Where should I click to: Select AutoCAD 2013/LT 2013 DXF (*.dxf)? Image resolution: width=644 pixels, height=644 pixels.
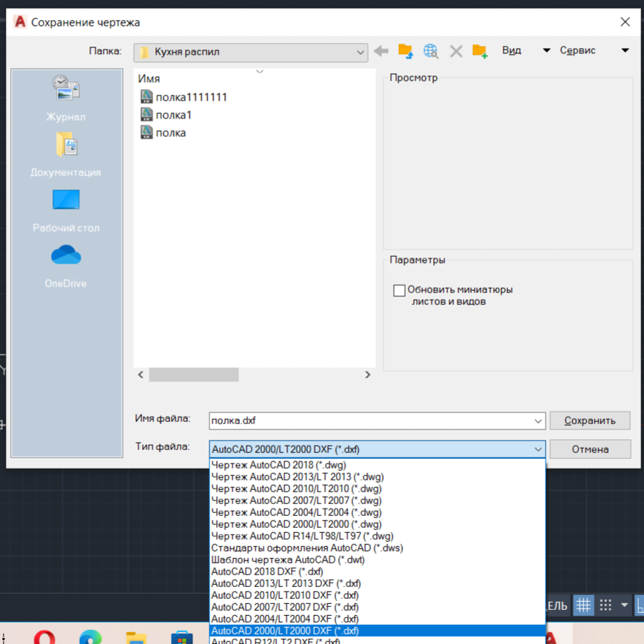pos(377,583)
